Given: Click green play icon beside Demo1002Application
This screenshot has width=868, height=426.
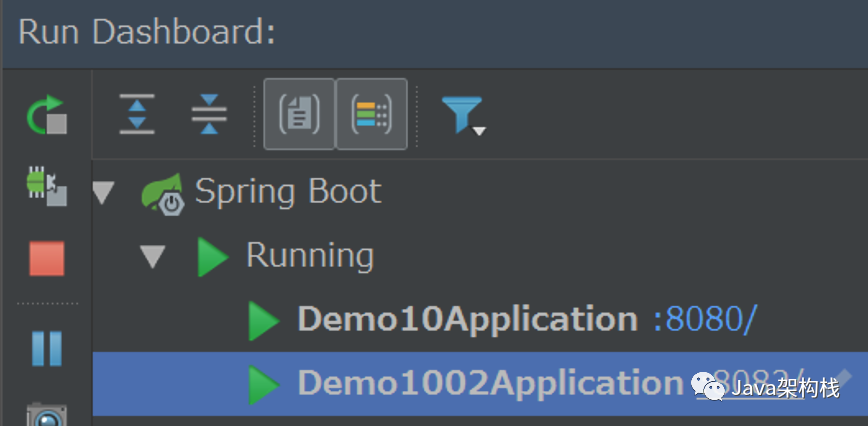Looking at the screenshot, I should click(x=264, y=385).
